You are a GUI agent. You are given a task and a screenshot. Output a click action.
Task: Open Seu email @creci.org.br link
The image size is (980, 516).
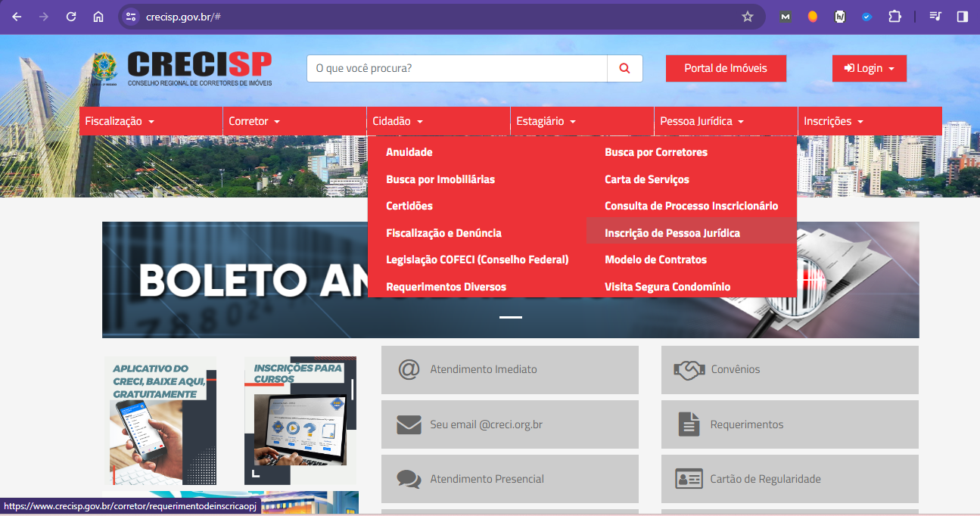click(510, 424)
